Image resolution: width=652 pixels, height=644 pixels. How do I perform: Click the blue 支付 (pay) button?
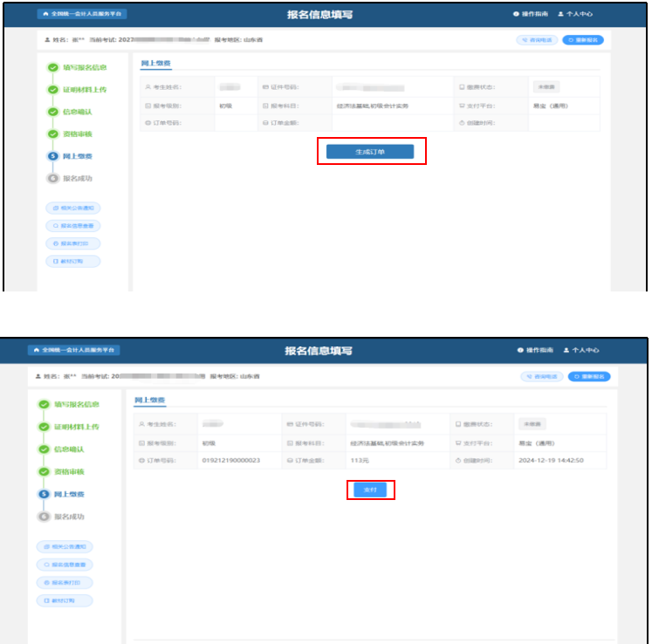pyautogui.click(x=370, y=490)
